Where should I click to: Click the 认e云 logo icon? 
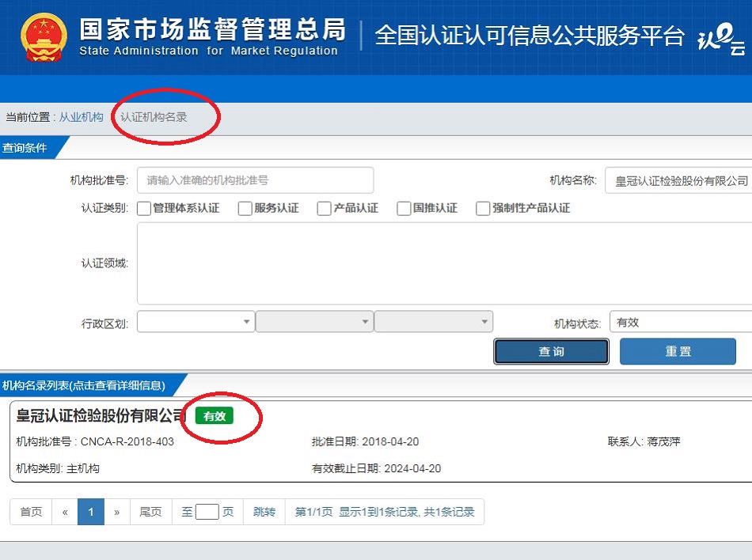[720, 40]
